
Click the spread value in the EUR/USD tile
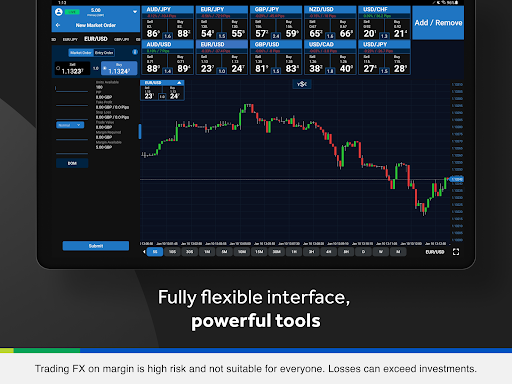[222, 71]
